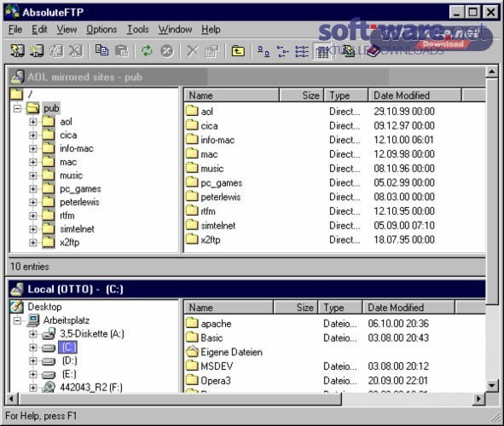This screenshot has width=504, height=426.
Task: Click the horizontal scrollbar right arrow
Action: pos(479,399)
